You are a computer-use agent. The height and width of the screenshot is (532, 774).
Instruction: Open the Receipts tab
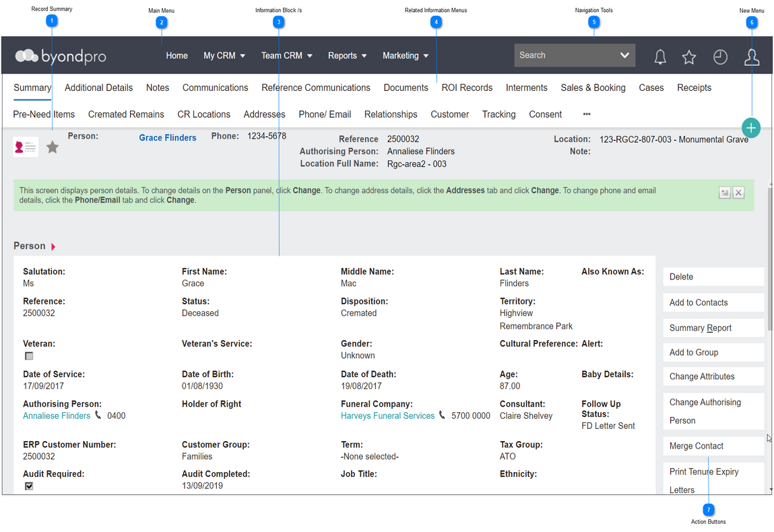coord(694,88)
